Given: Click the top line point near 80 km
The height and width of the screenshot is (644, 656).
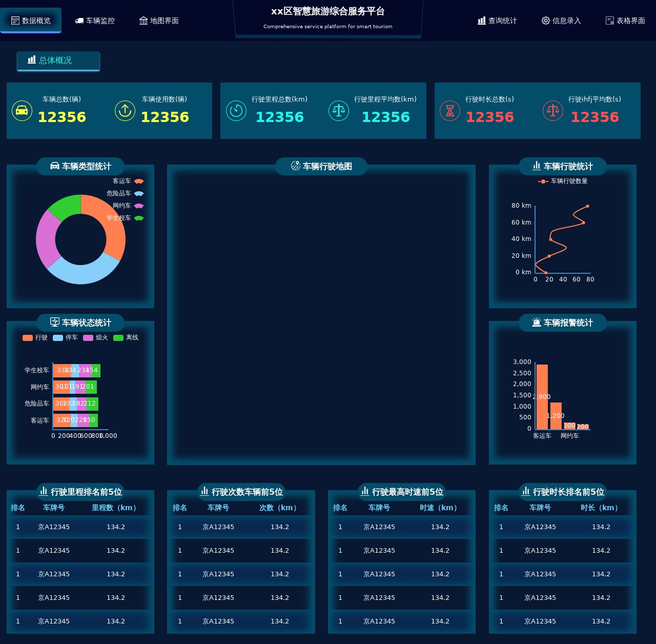Looking at the screenshot, I should [587, 206].
